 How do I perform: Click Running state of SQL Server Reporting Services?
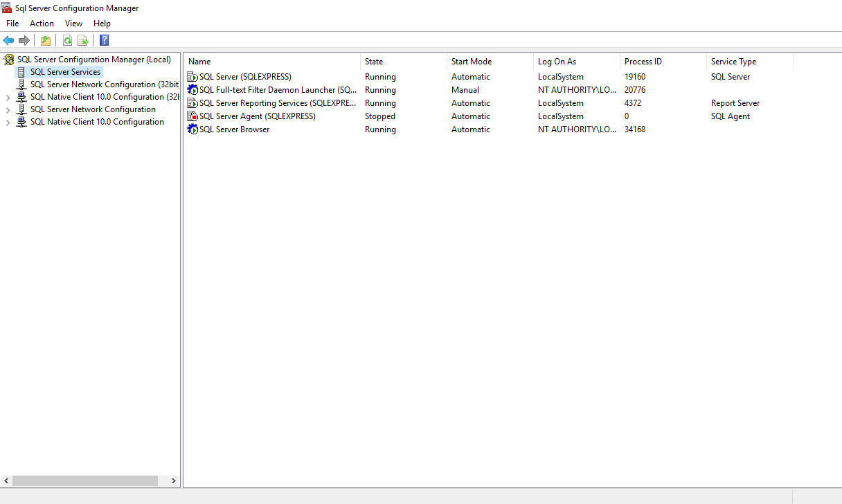tap(380, 103)
